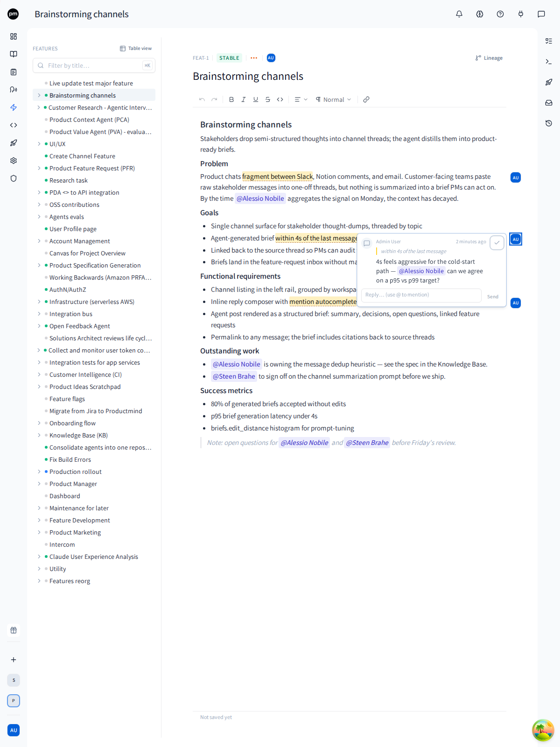Open the three-dot menu beside STABLE
Screen dimensions: 560x747
pos(254,58)
